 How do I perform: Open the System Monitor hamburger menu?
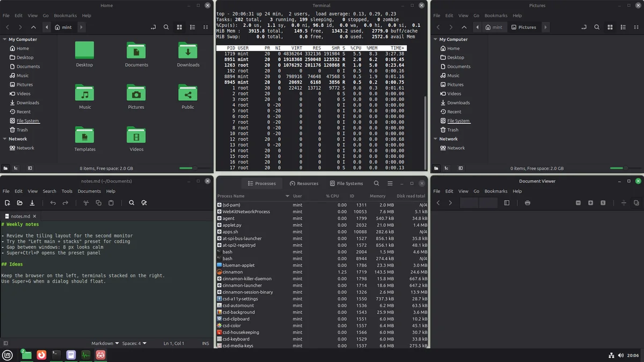pos(390,183)
